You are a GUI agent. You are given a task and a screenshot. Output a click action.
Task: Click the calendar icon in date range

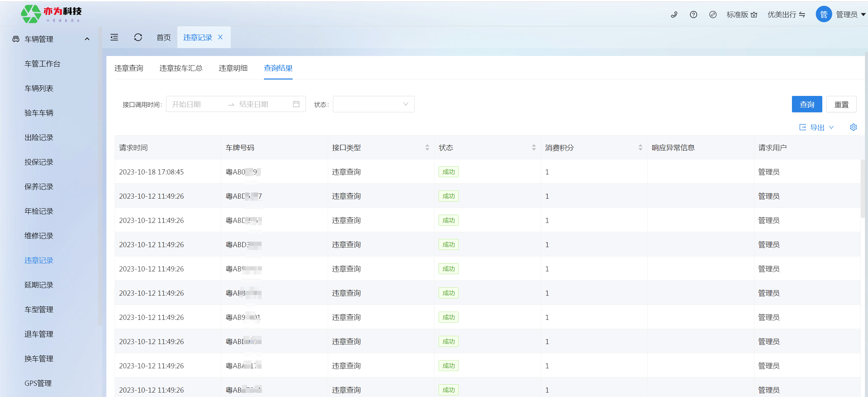[x=296, y=104]
